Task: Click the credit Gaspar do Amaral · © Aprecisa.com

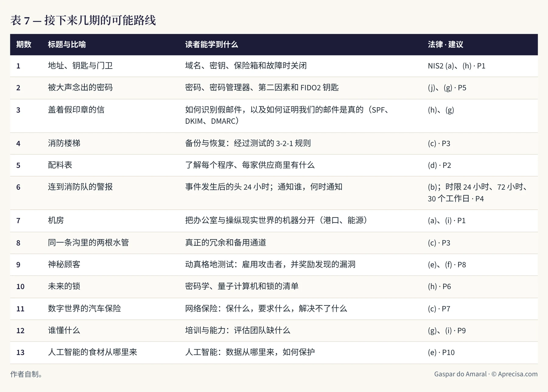Action: click(x=486, y=374)
